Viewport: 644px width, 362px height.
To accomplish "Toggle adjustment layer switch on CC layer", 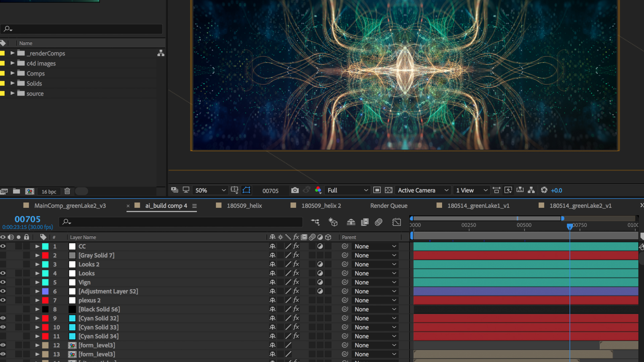I will [320, 246].
